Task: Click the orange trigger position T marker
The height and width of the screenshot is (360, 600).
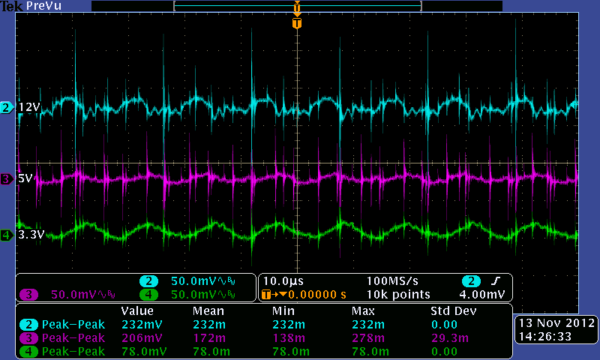Action: 297,24
